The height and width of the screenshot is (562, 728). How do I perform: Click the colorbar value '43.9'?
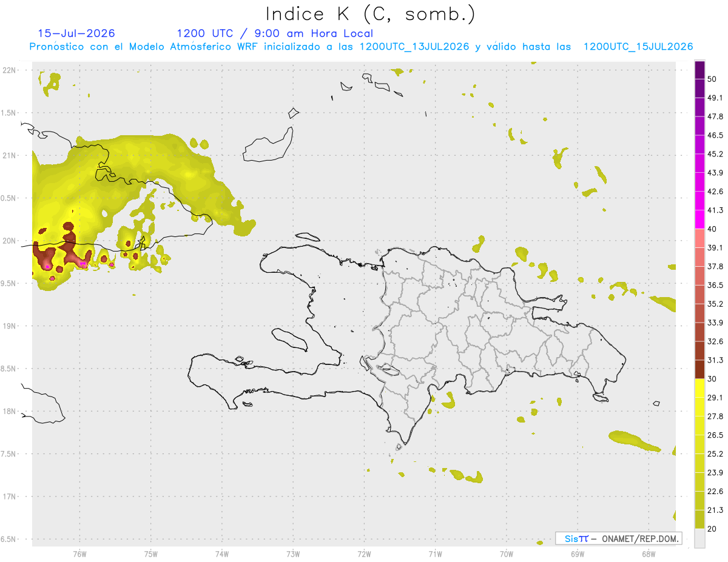716,173
